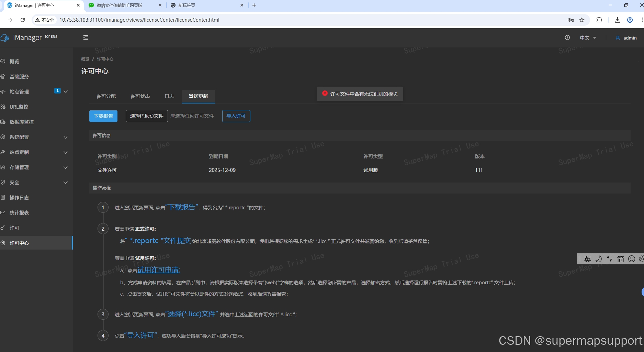The width and height of the screenshot is (644, 352).
Task: Switch to the 微信文件传输助手网页版 browser tab
Action: 125,5
